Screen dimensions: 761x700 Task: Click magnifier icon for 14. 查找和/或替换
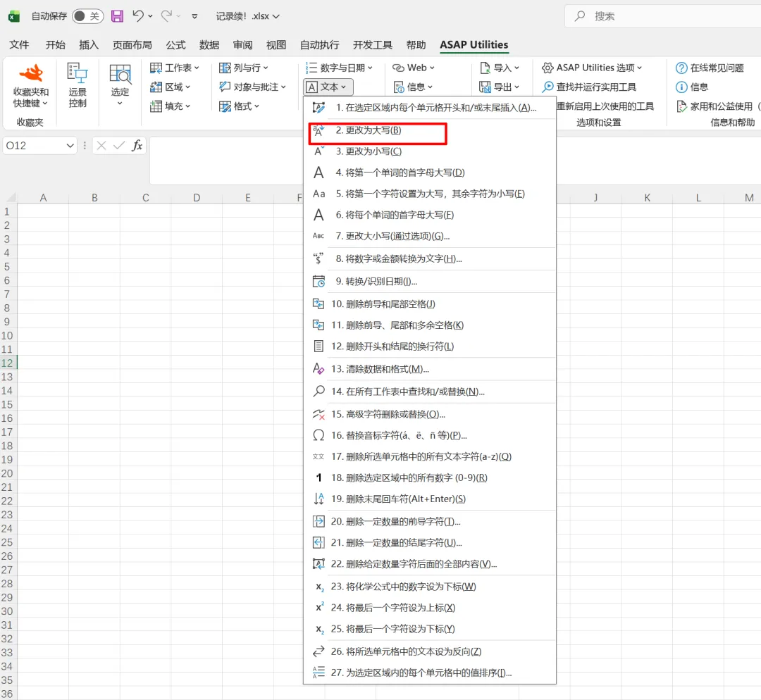[318, 391]
